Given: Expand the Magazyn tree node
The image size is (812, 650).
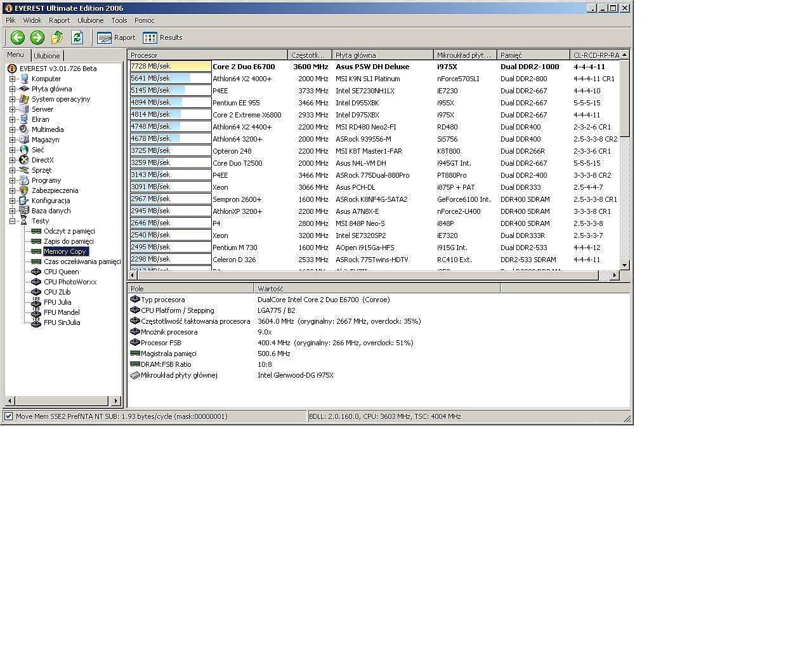Looking at the screenshot, I should pos(12,140).
